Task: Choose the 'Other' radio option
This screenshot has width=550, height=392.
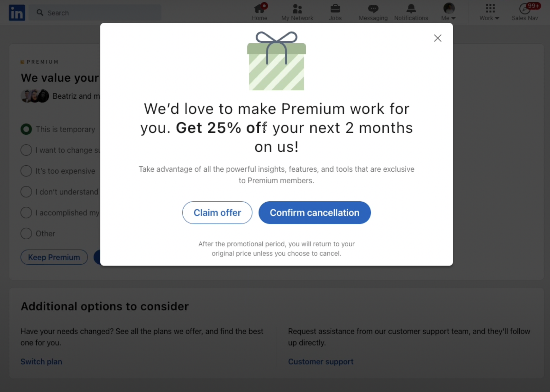Action: pyautogui.click(x=26, y=233)
